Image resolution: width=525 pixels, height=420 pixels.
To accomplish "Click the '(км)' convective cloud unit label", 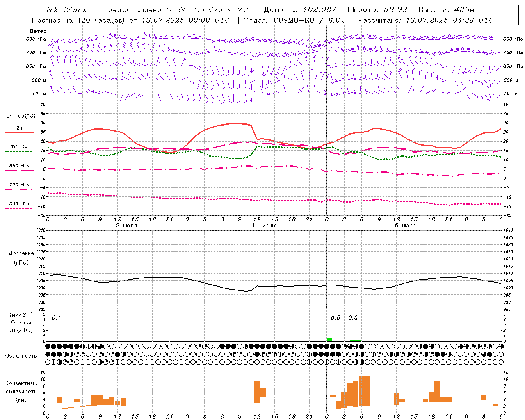I will pos(21,399).
